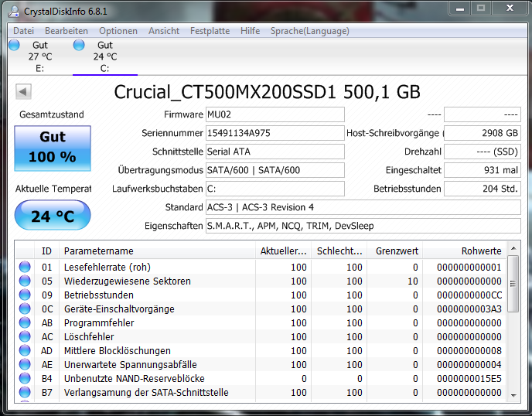
Task: Click status orb for attribute 09 Betriebsstunden
Action: 25,295
